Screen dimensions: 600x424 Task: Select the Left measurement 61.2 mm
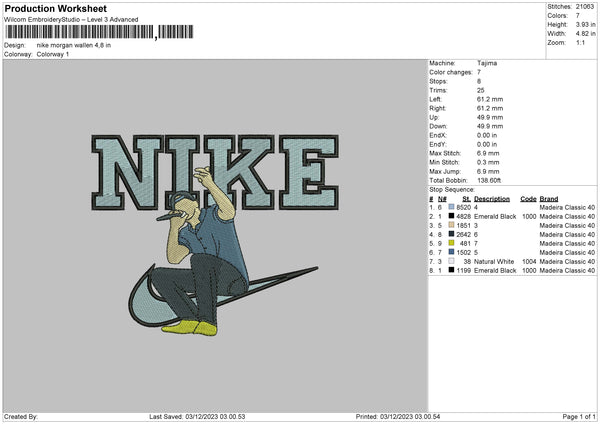click(490, 99)
